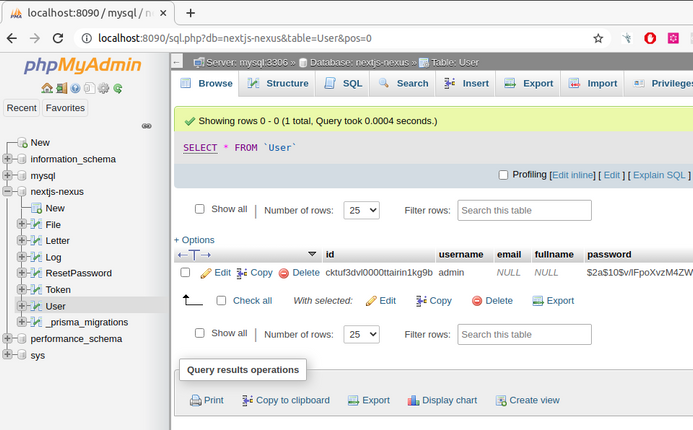
Task: Click the full texts toggle arrows above table rows
Action: tap(194, 255)
